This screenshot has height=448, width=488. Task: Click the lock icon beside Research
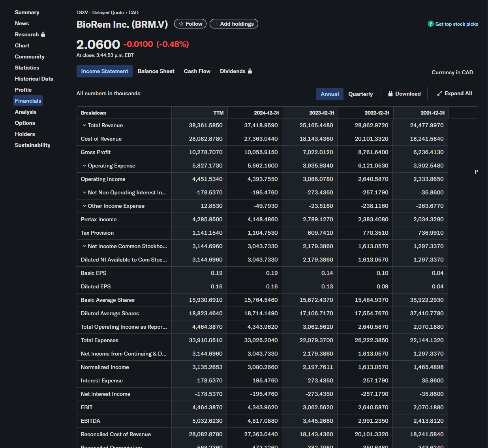(43, 34)
